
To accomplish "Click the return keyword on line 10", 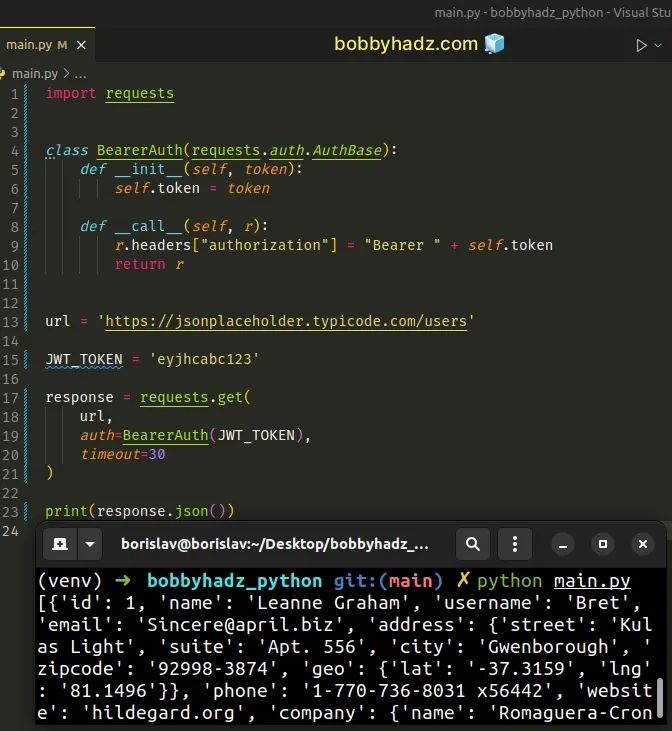I will click(140, 264).
